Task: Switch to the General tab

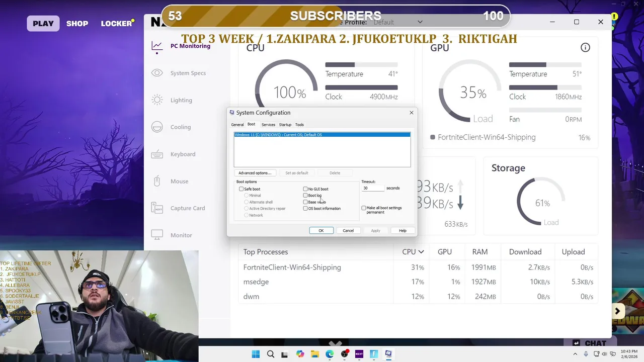Action: [x=237, y=125]
